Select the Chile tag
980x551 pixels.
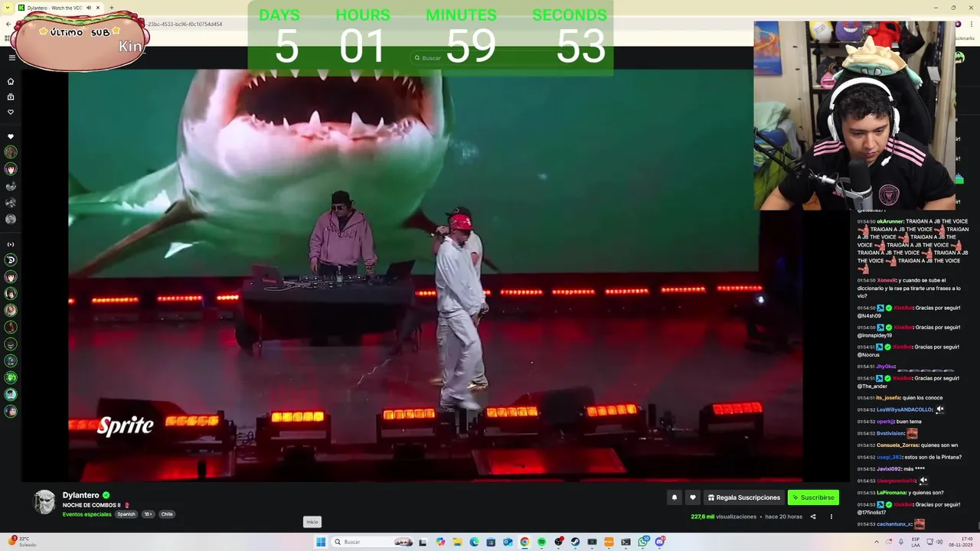pos(167,514)
